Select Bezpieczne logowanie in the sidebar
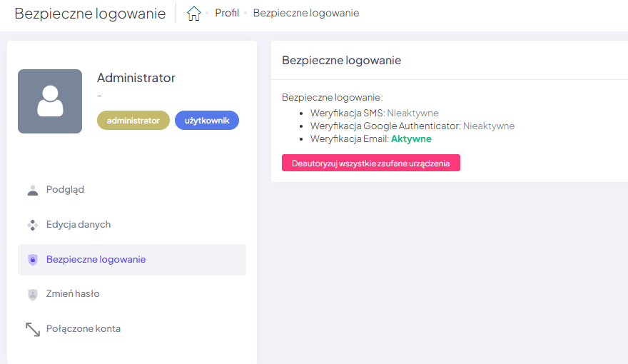628x364 pixels. tap(96, 260)
